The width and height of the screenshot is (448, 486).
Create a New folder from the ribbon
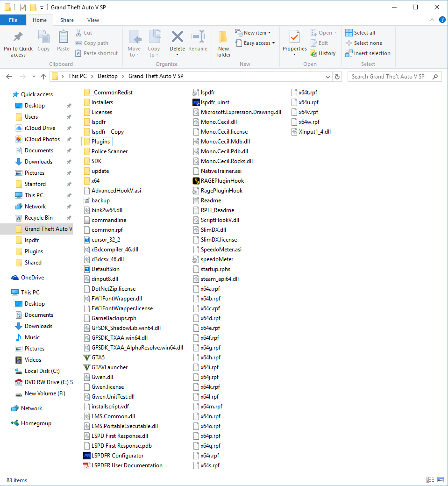(223, 44)
